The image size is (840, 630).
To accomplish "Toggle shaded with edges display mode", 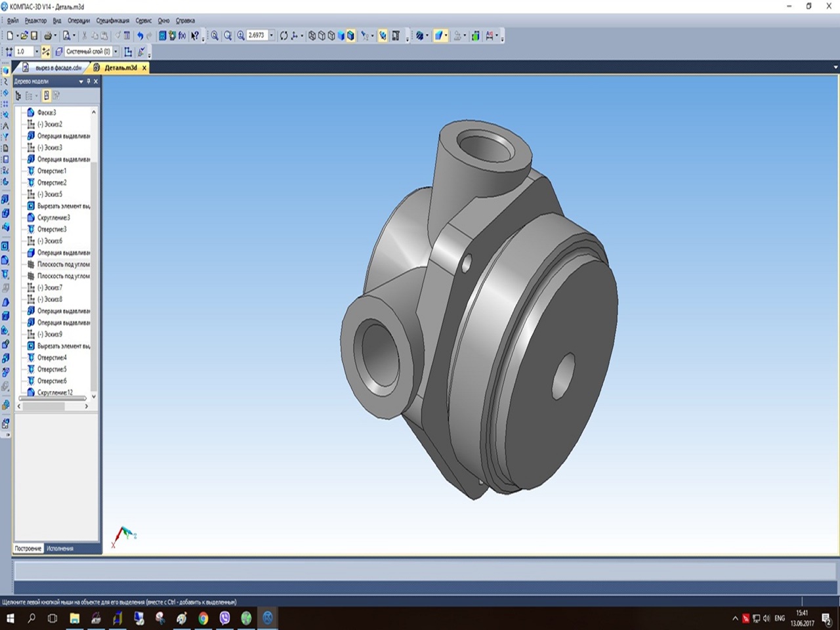I will coord(350,36).
